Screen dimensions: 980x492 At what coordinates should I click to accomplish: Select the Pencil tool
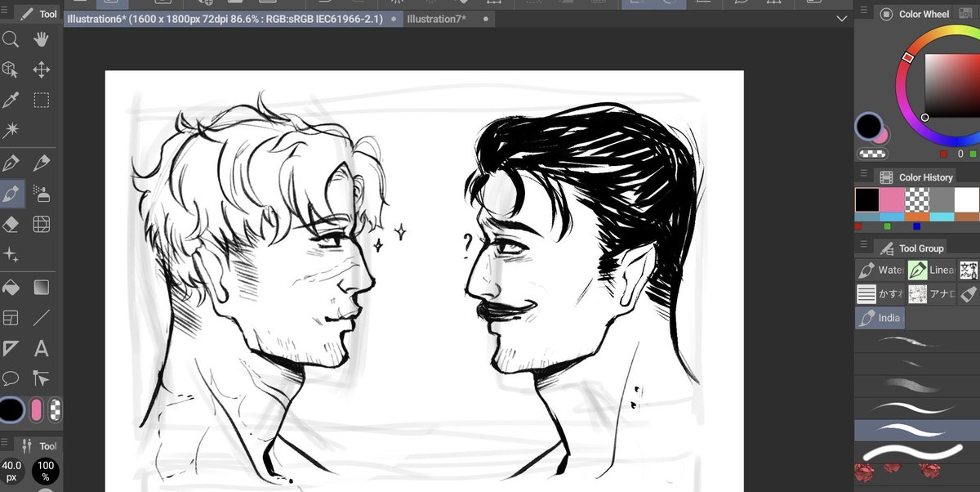(42, 163)
